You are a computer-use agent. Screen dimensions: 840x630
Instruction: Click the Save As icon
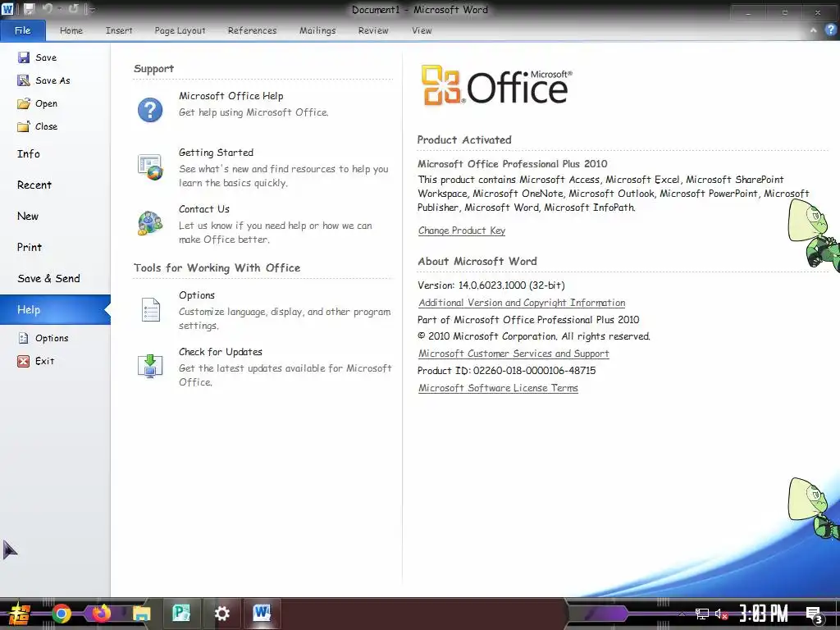(x=24, y=80)
